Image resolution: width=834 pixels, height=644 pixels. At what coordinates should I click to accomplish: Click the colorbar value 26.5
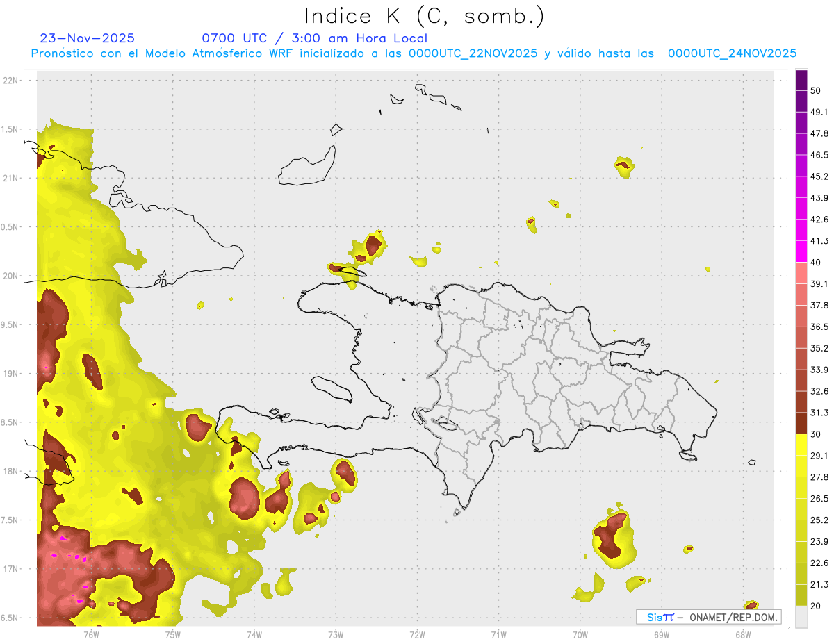pos(819,499)
